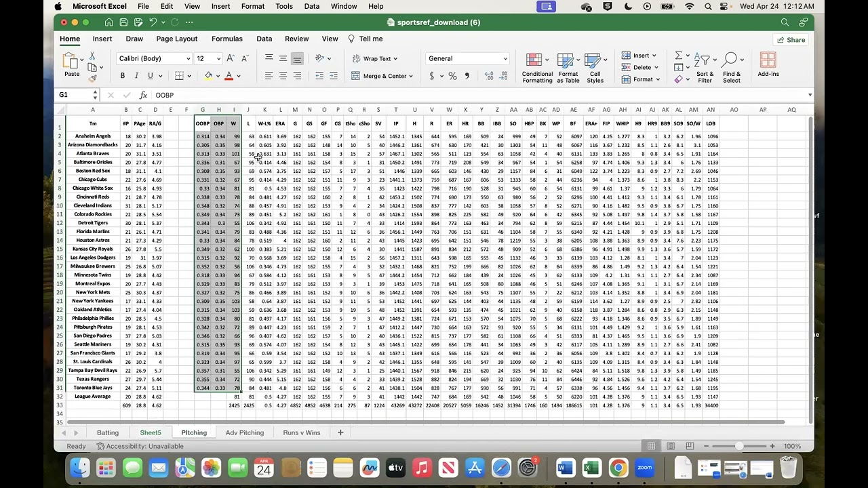Click Tell me search

pyautogui.click(x=366, y=39)
